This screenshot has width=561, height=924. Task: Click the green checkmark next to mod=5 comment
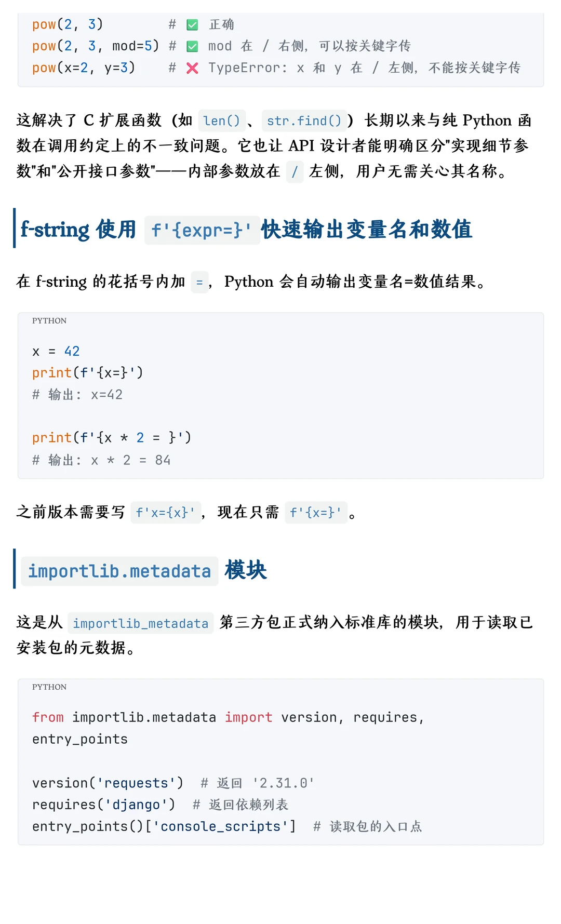coord(192,46)
